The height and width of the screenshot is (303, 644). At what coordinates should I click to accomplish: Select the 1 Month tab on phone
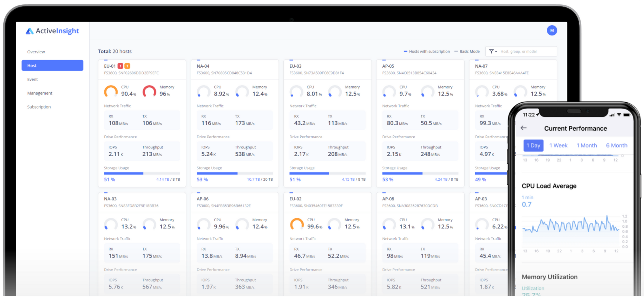tap(587, 145)
